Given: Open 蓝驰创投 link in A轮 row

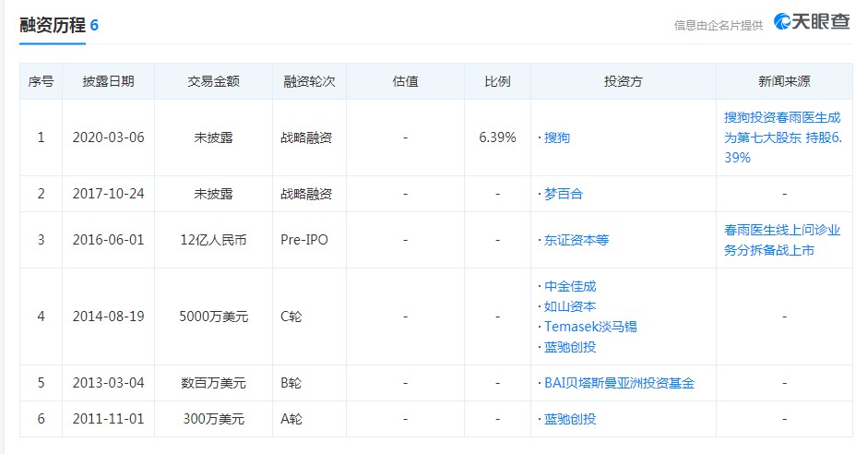Looking at the screenshot, I should tap(570, 419).
